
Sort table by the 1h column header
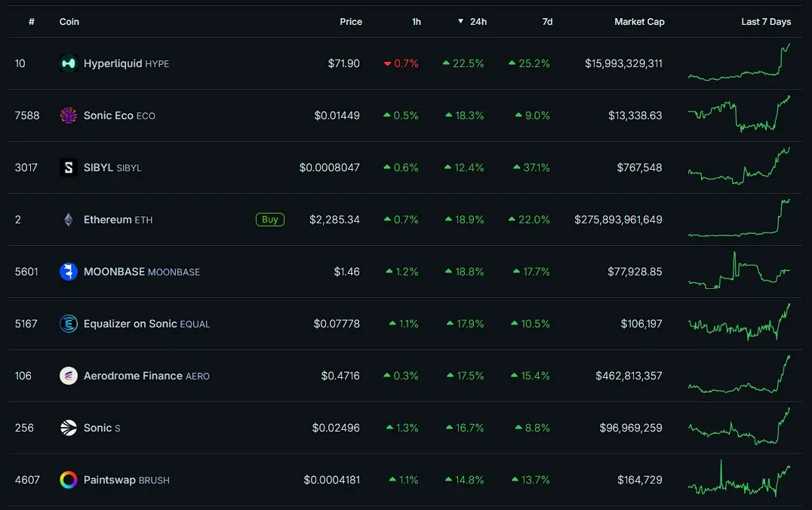pos(417,22)
